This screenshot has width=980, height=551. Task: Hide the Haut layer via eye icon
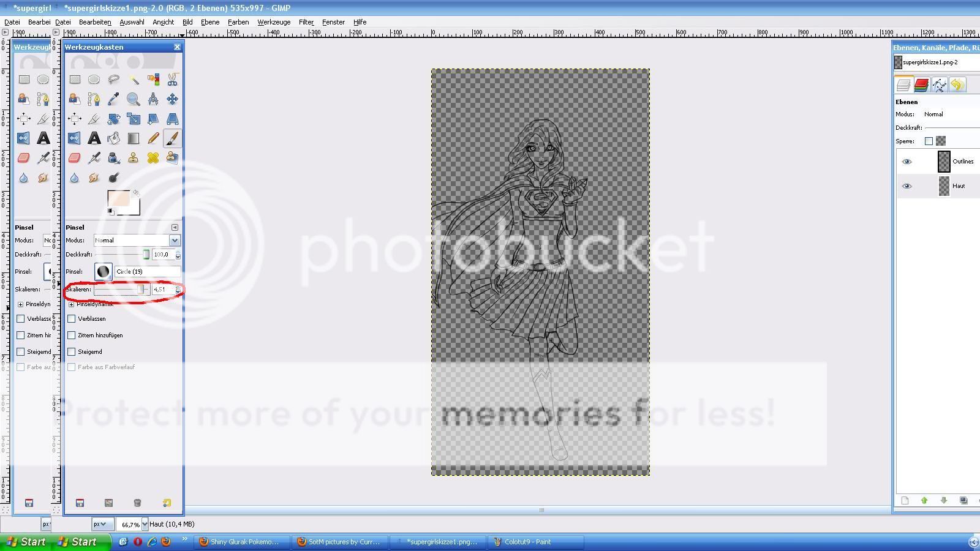coord(907,186)
